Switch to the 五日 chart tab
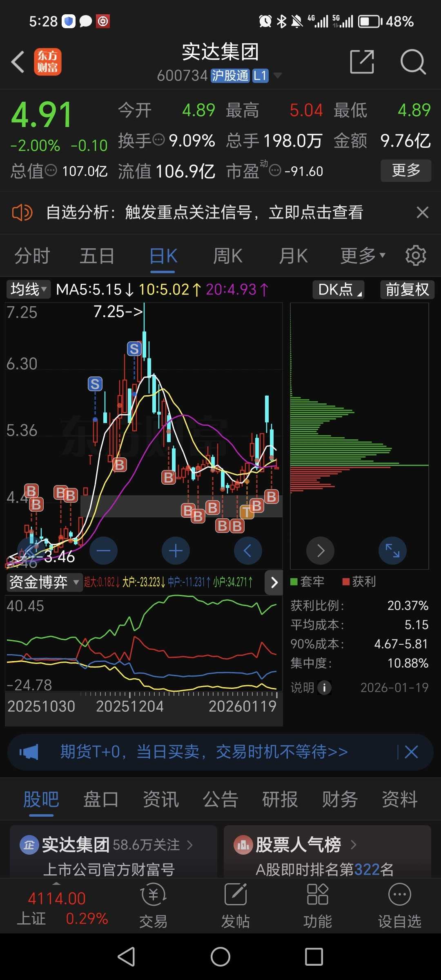 tap(97, 256)
